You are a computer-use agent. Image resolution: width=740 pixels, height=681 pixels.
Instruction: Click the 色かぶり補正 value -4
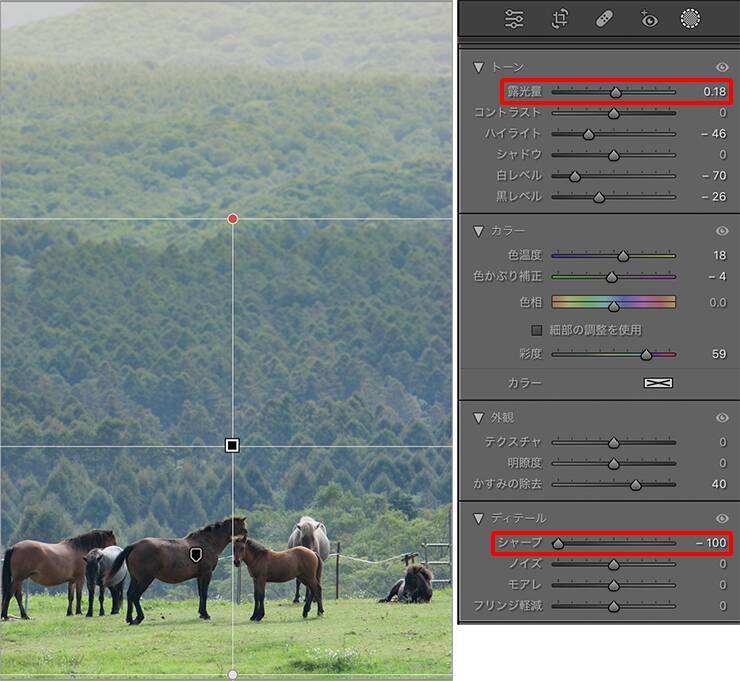point(717,276)
